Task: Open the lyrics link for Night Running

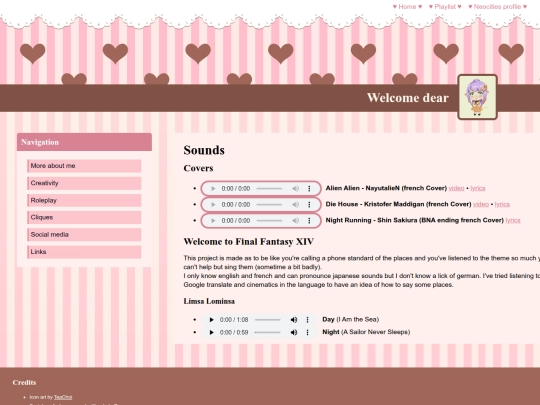Action: pos(513,220)
